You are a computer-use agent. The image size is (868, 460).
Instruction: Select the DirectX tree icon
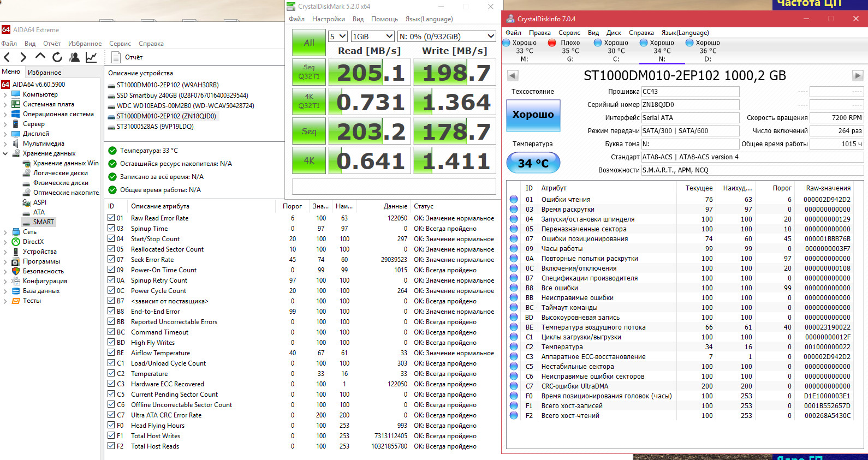click(x=16, y=242)
